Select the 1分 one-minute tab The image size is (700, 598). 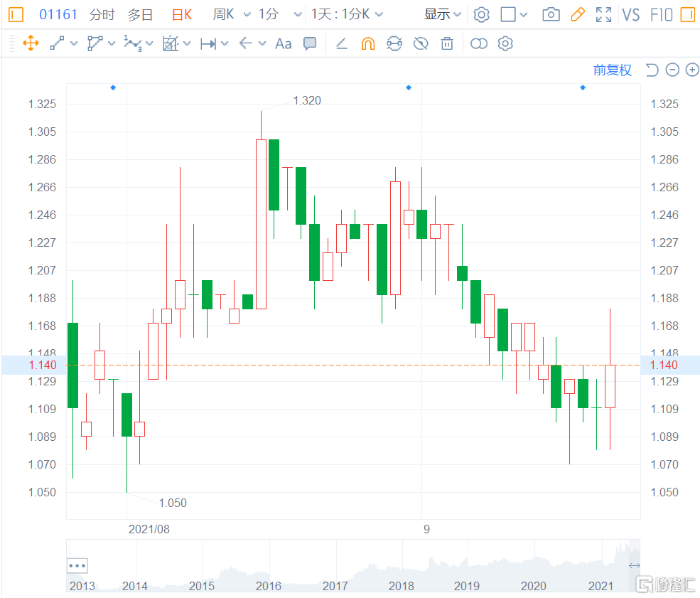click(x=269, y=15)
